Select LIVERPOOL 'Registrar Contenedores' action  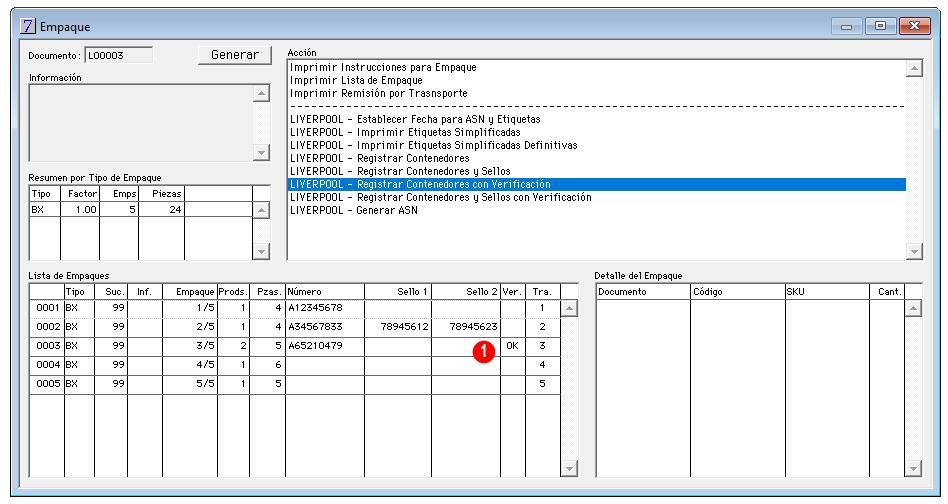pos(596,158)
